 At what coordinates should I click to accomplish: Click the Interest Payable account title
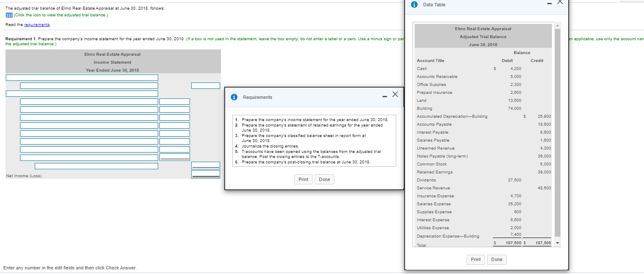(433, 132)
